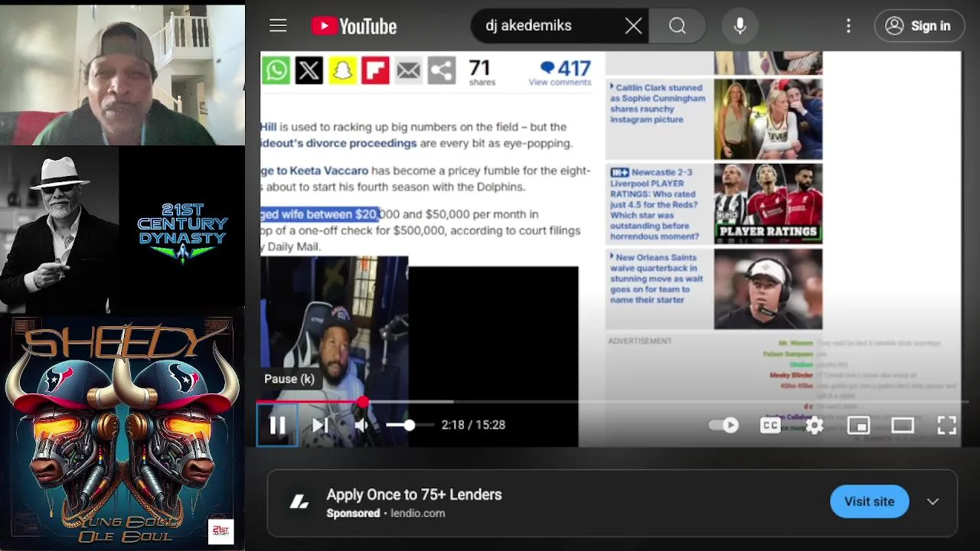The image size is (980, 551).
Task: Mute the video volume
Action: (362, 425)
